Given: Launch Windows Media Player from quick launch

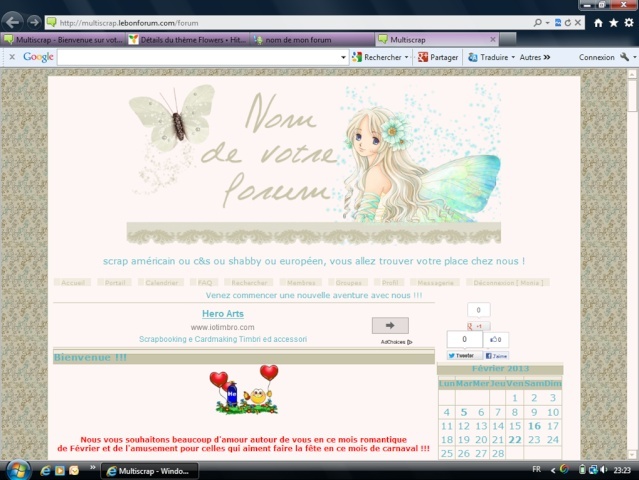Looking at the screenshot, I should pos(59,471).
